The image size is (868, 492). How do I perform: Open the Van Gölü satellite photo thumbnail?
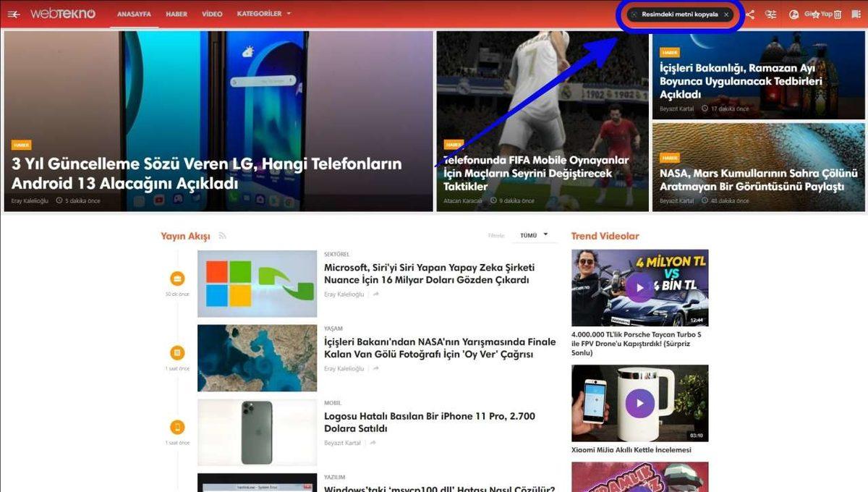(257, 358)
